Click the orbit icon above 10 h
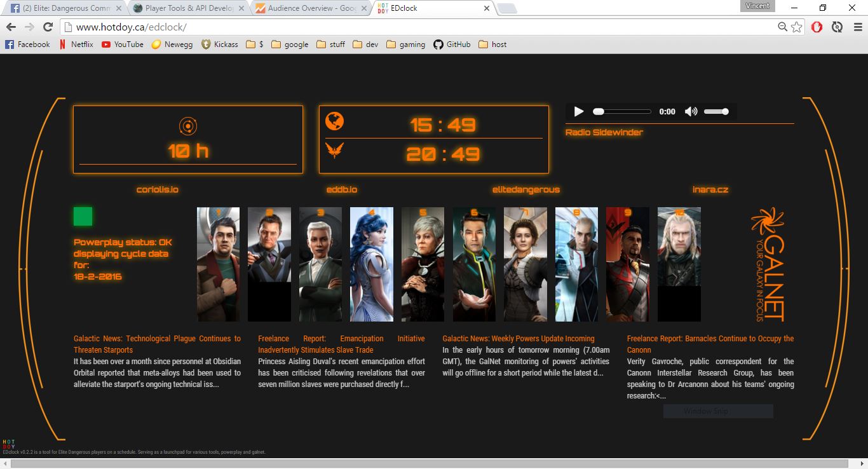The height and width of the screenshot is (469, 868). pyautogui.click(x=188, y=126)
